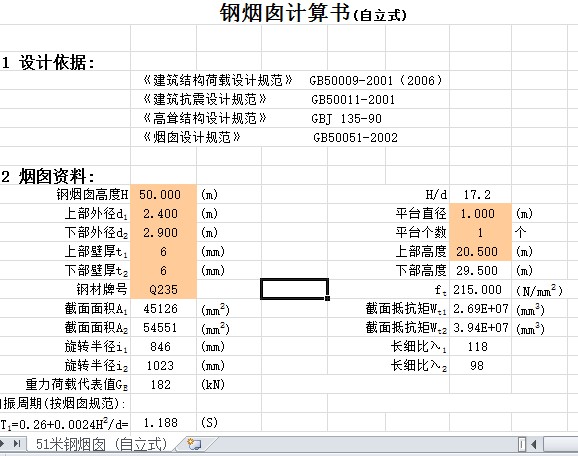Click slenderness ratio value 98

[477, 366]
